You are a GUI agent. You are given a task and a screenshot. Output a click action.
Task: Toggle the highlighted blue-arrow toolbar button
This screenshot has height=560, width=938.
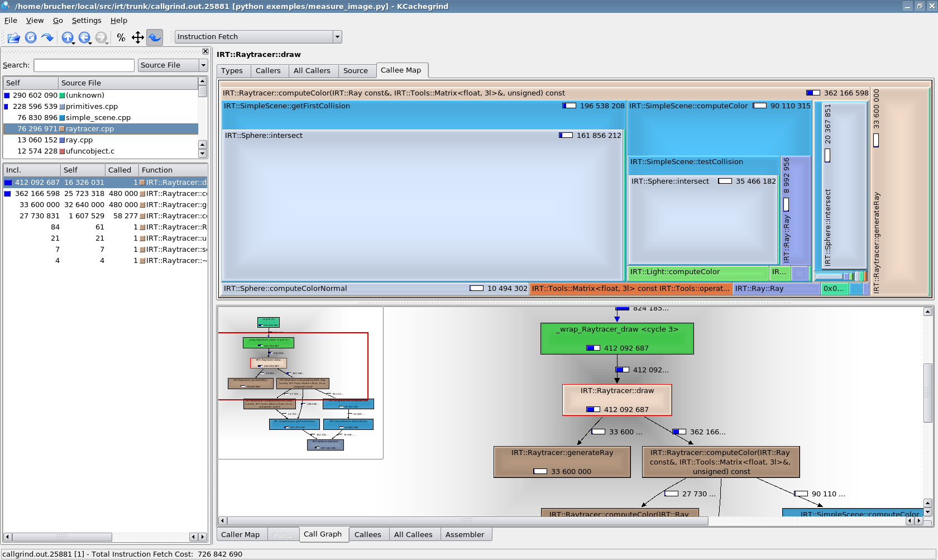pos(155,37)
